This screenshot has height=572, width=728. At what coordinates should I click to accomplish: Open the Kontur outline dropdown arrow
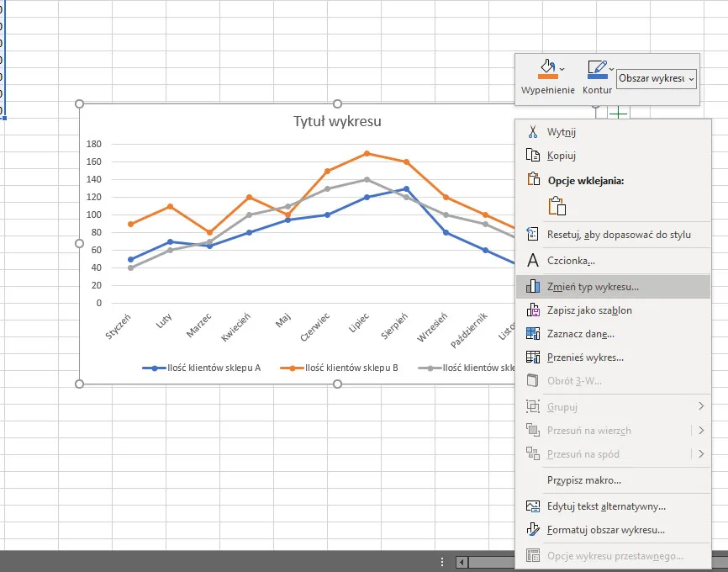pyautogui.click(x=611, y=69)
